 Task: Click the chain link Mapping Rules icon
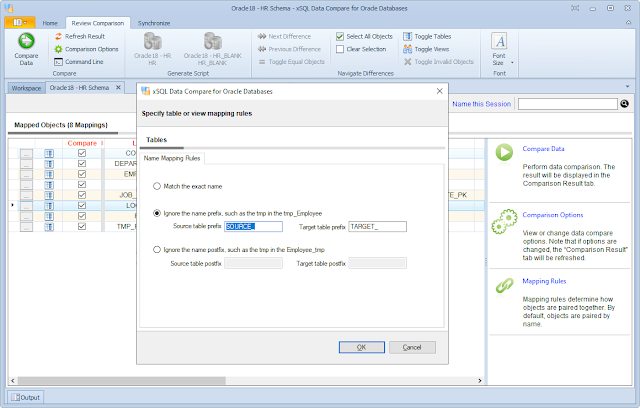pos(504,286)
